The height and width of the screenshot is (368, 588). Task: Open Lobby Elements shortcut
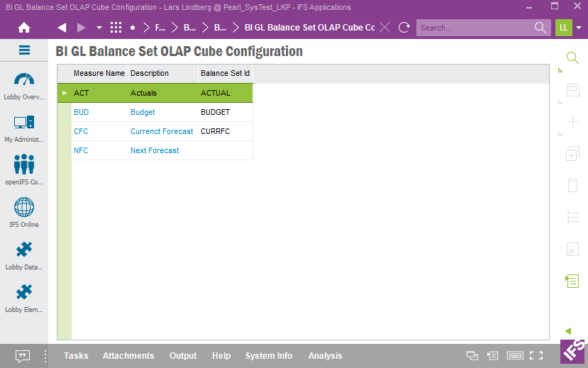click(x=24, y=299)
